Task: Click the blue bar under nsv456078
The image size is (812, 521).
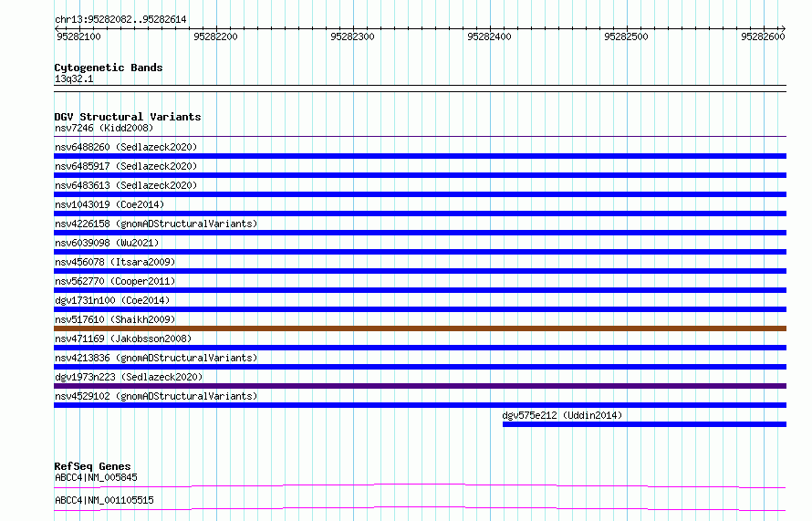Action: coord(420,271)
